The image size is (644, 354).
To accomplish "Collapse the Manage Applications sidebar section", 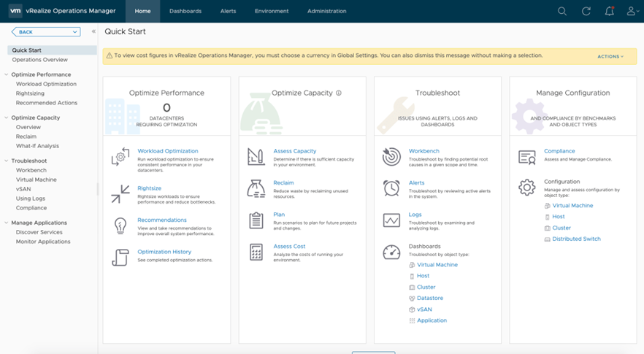I will 6,223.
